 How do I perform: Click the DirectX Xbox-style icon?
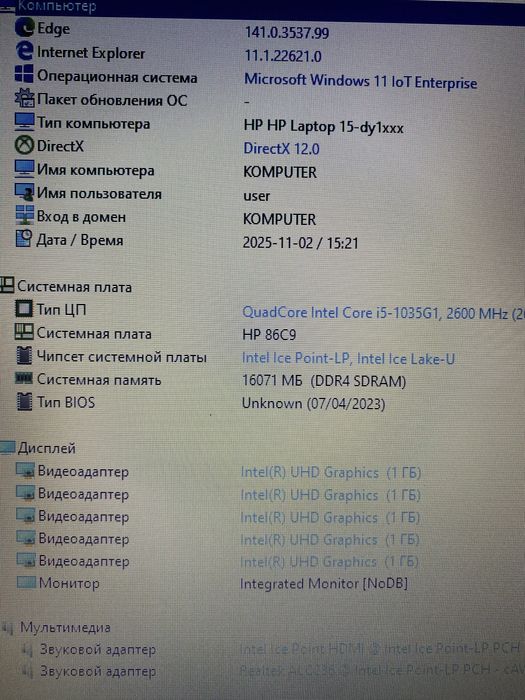pyautogui.click(x=24, y=145)
